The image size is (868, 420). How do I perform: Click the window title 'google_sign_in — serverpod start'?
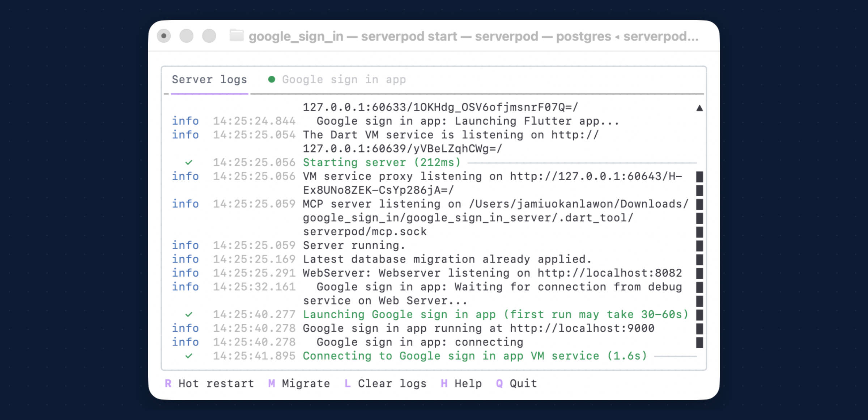point(353,36)
